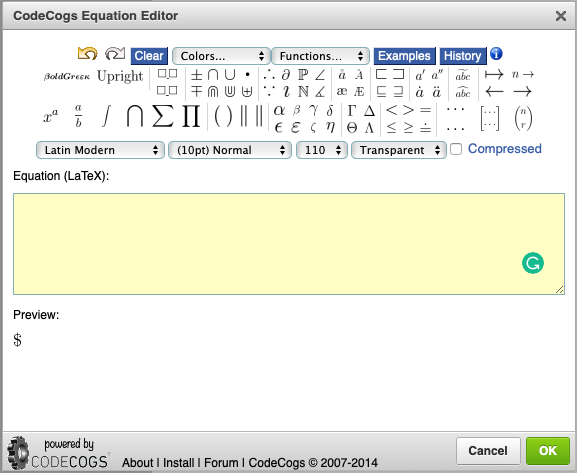Click the blue info icon
Screen dimensions: 577x473
[496, 54]
